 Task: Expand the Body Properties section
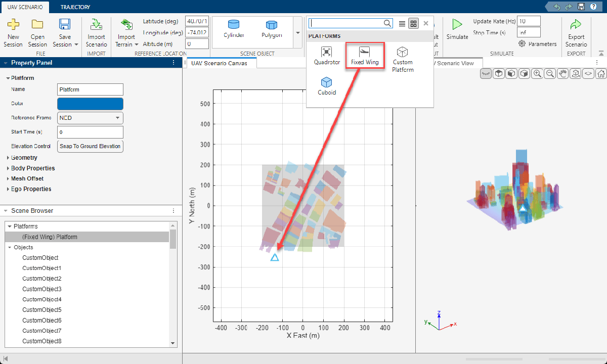(33, 168)
